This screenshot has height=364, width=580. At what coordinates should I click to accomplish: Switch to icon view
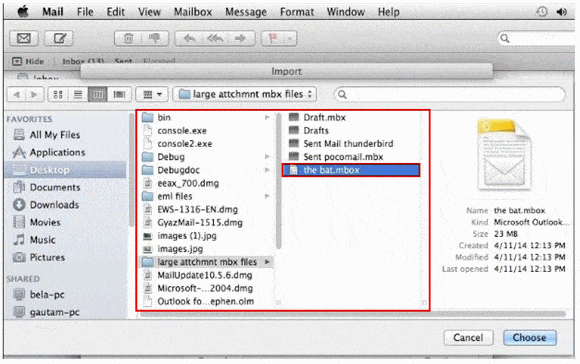[58, 95]
